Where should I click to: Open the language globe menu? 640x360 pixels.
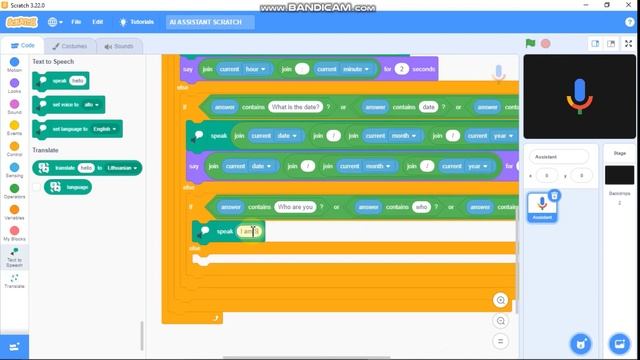tap(55, 22)
